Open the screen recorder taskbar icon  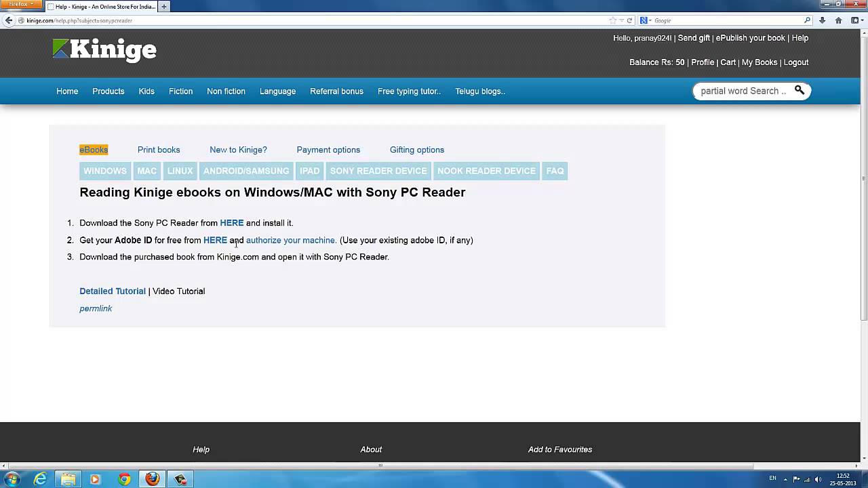click(180, 479)
